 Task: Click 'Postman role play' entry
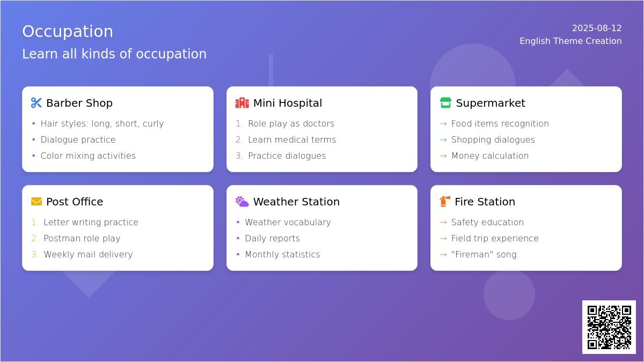[x=82, y=239]
